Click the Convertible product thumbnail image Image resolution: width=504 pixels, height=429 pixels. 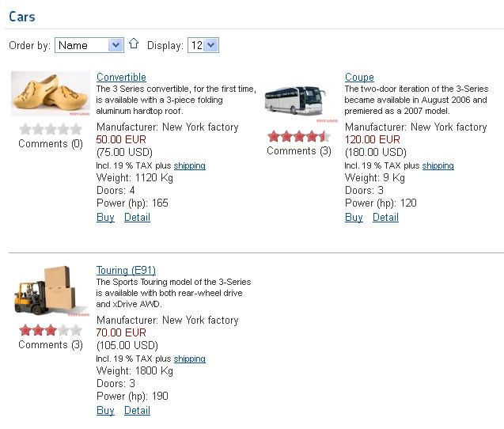[50, 94]
